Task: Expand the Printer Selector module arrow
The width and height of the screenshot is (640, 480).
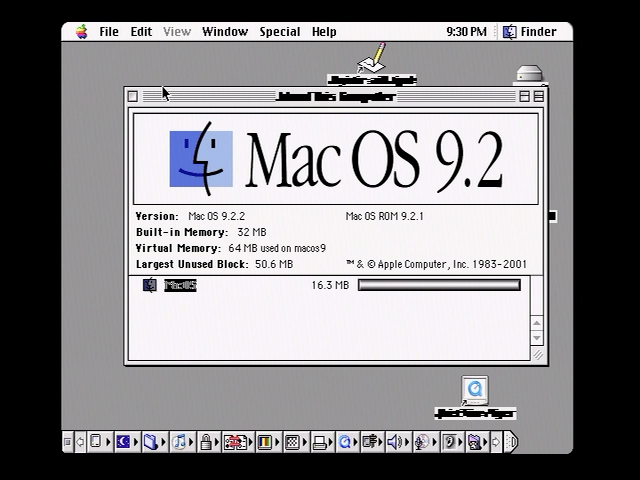Action: (331, 442)
